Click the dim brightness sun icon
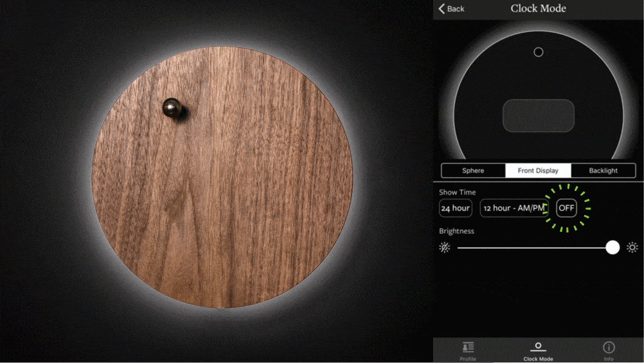This screenshot has height=363, width=644. pyautogui.click(x=444, y=248)
